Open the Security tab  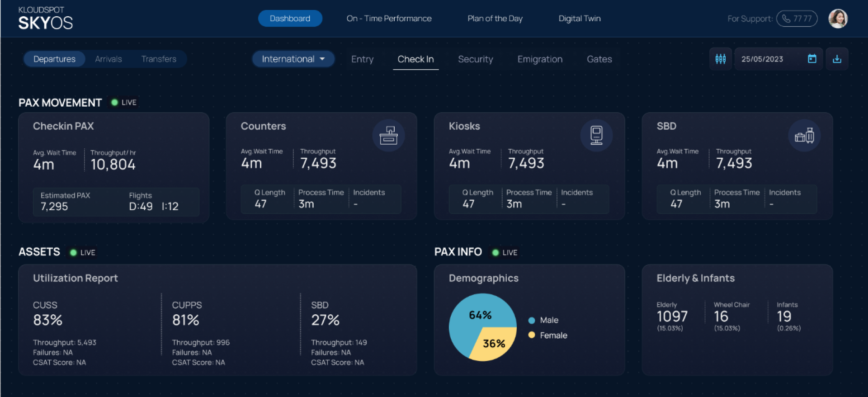pos(475,59)
